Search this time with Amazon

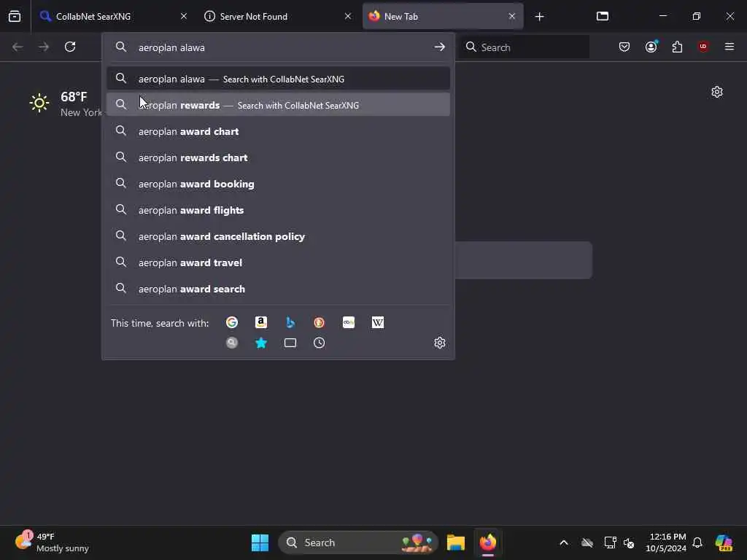click(x=261, y=322)
